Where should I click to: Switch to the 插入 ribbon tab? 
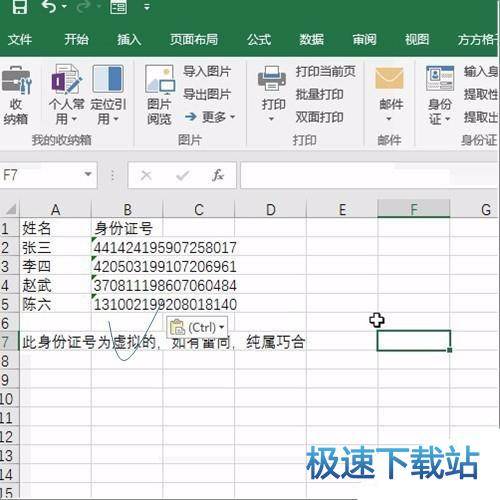[129, 40]
